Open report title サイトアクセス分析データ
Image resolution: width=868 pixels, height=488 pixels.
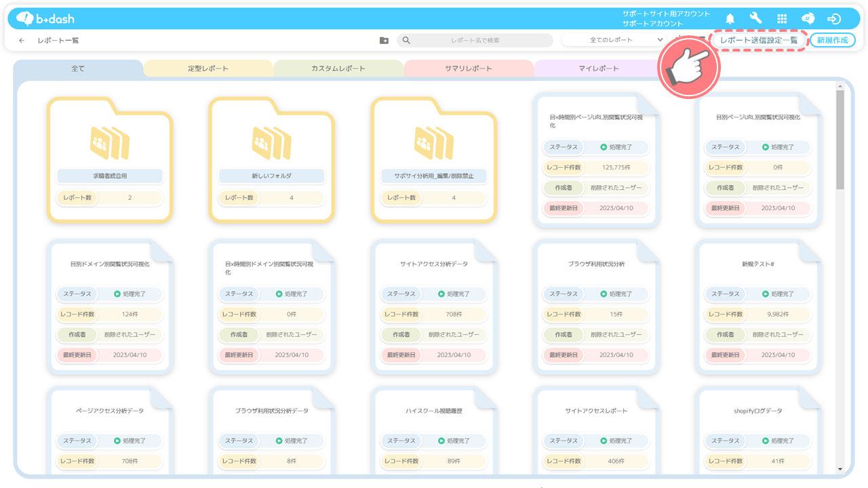pyautogui.click(x=434, y=264)
